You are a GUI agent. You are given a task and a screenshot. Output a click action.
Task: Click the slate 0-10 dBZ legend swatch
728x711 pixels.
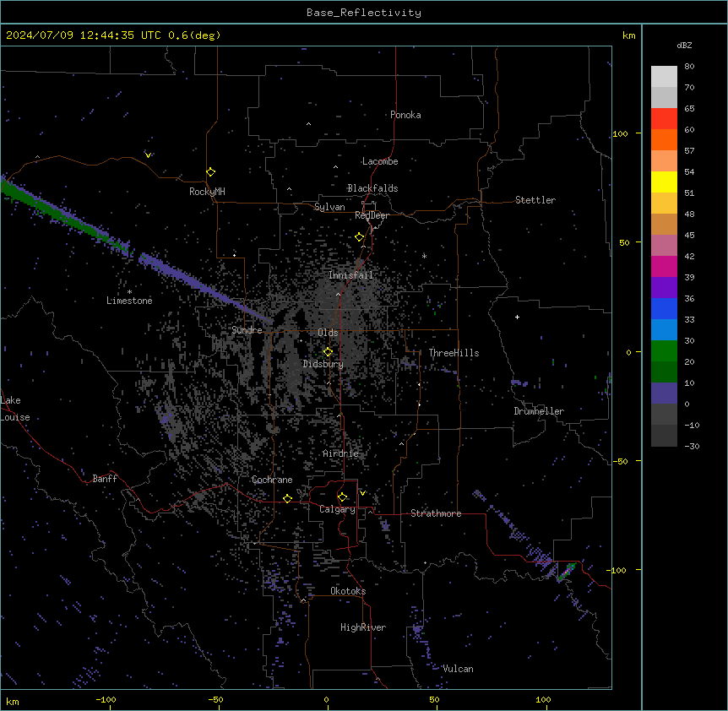click(664, 393)
